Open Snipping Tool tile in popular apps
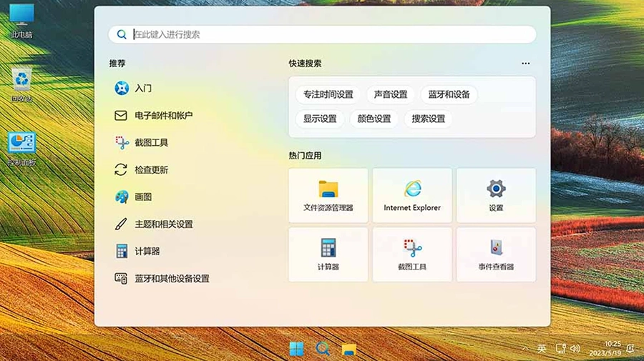 (x=412, y=254)
